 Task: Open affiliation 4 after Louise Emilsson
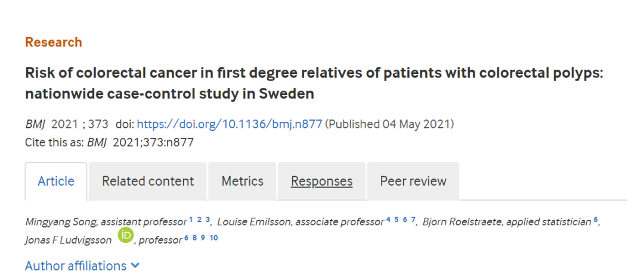[388, 219]
